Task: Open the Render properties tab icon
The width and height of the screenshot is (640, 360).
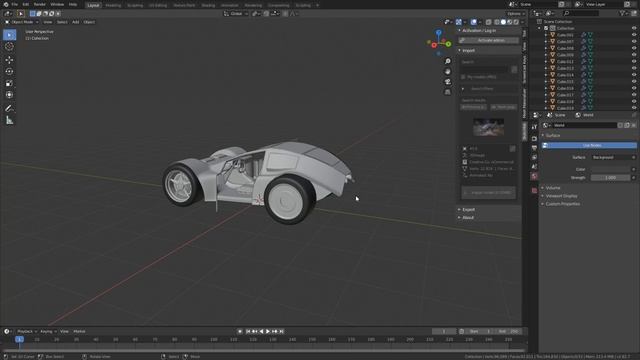Action: click(x=534, y=139)
